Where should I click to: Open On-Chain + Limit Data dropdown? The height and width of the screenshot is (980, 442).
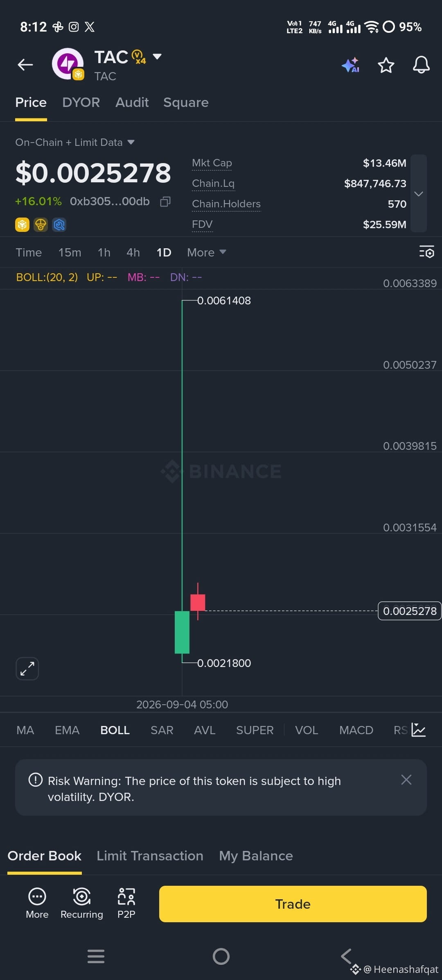coord(75,142)
